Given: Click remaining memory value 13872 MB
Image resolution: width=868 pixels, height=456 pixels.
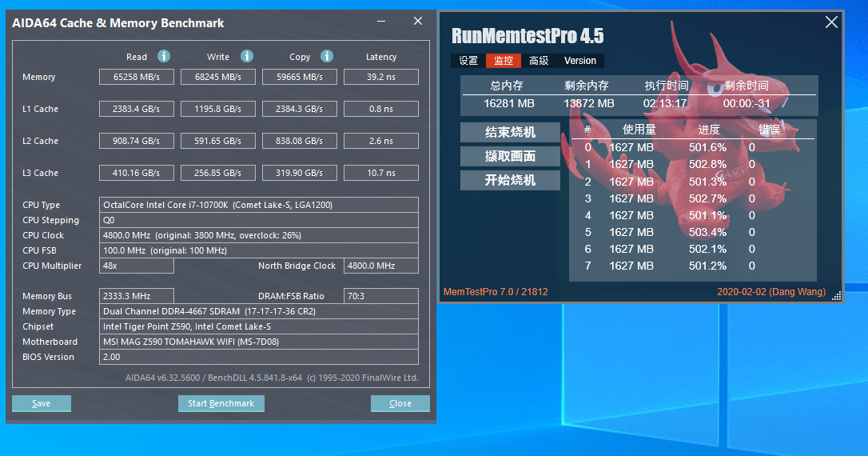Looking at the screenshot, I should point(588,104).
